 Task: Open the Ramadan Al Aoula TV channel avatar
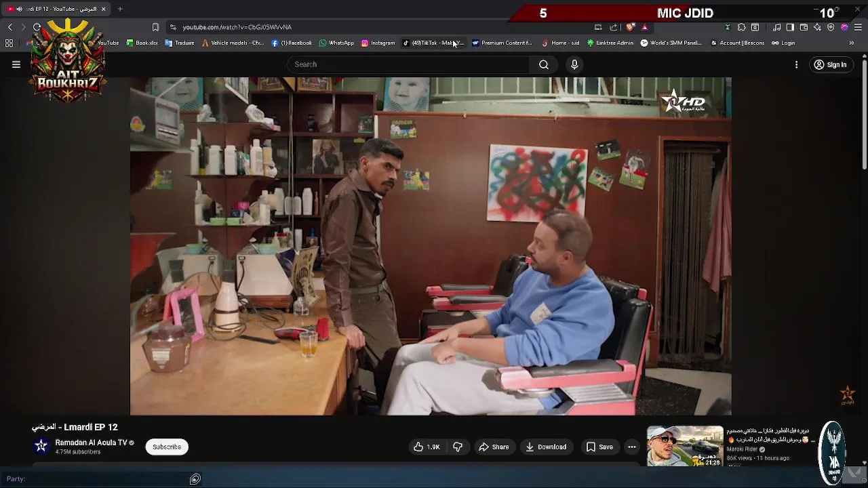click(x=41, y=446)
